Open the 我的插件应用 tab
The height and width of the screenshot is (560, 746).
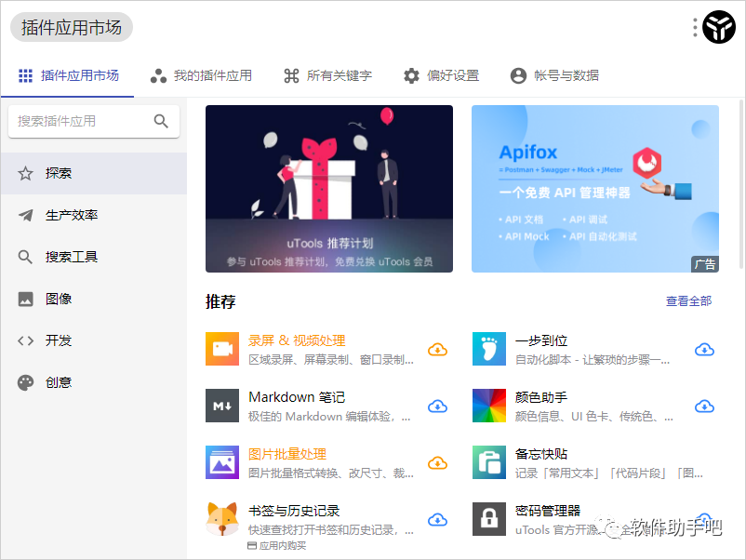coord(200,75)
